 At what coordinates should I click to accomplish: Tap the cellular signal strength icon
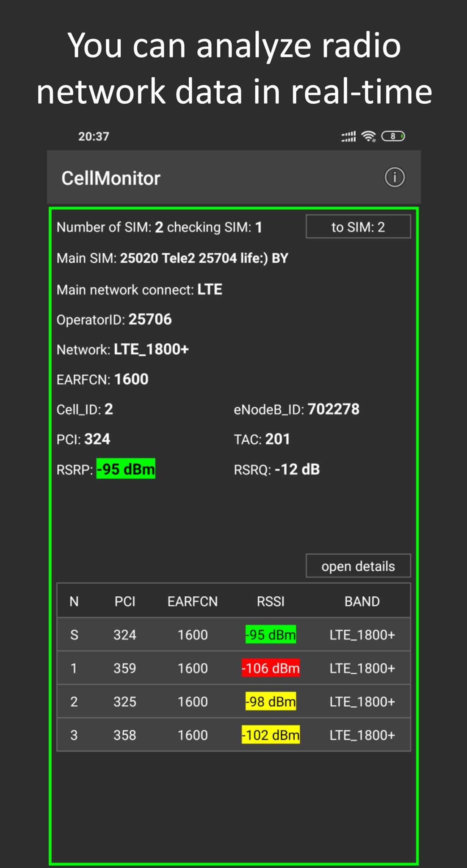point(348,136)
